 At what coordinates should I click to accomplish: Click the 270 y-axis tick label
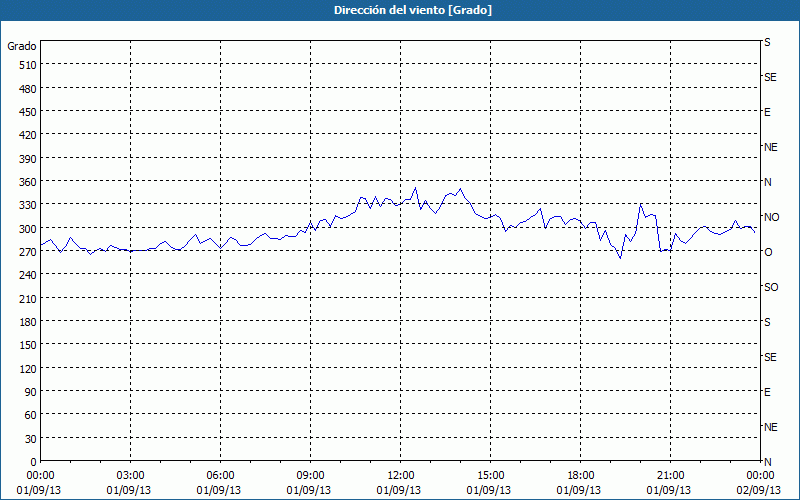coord(28,252)
